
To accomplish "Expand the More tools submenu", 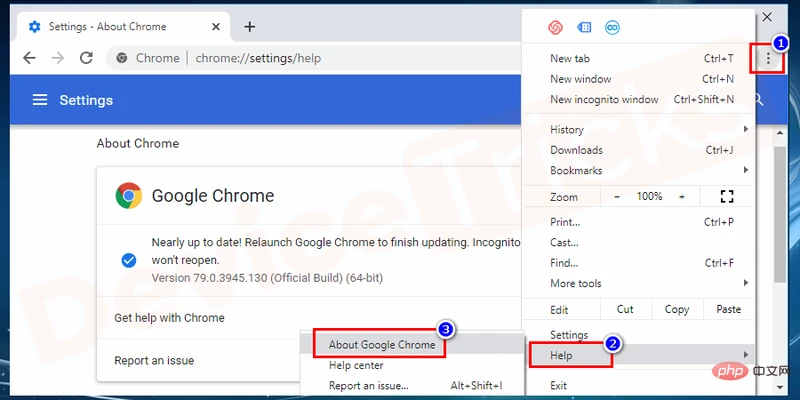I will pos(638,283).
